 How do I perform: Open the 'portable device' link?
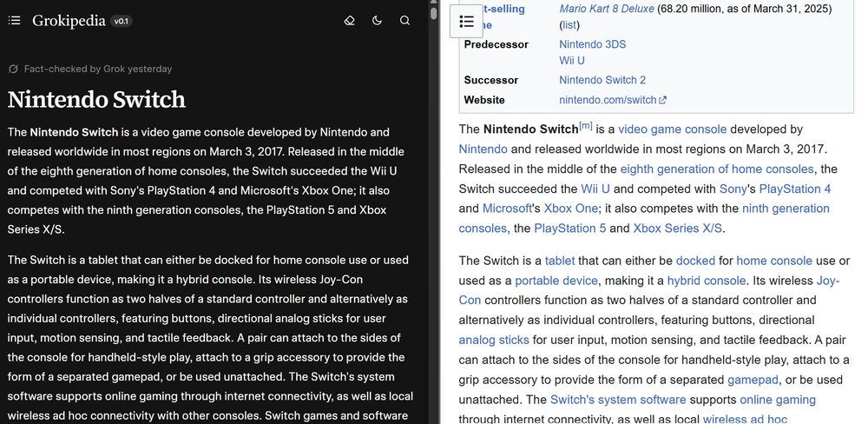pyautogui.click(x=556, y=281)
